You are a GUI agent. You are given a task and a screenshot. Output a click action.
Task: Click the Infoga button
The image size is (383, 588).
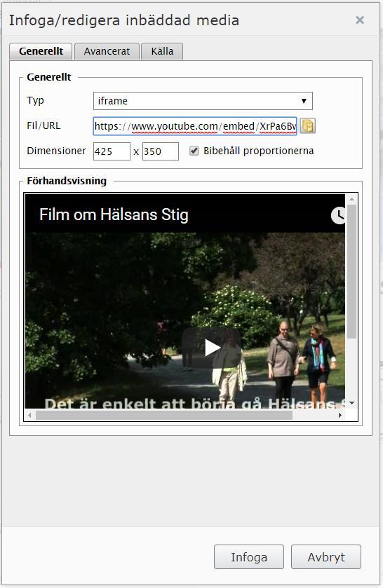(249, 557)
